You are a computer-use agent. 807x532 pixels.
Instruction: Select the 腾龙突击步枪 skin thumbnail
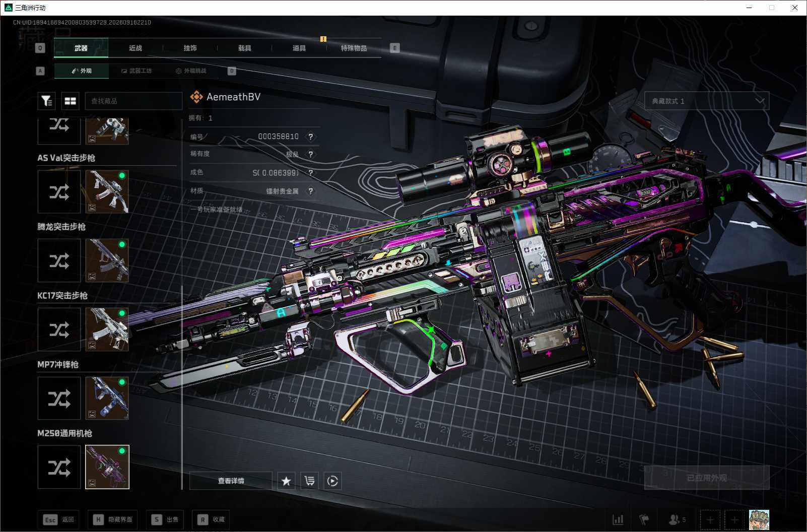107,260
